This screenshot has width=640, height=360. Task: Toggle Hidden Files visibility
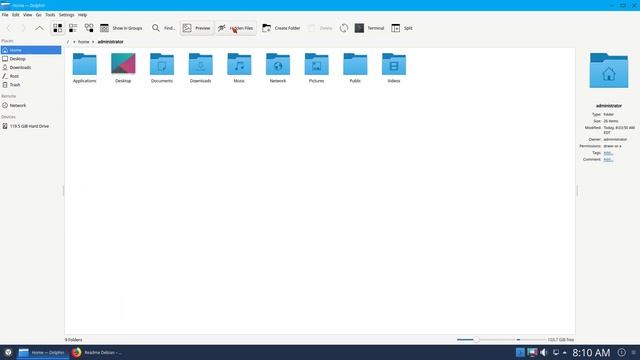[x=236, y=28]
